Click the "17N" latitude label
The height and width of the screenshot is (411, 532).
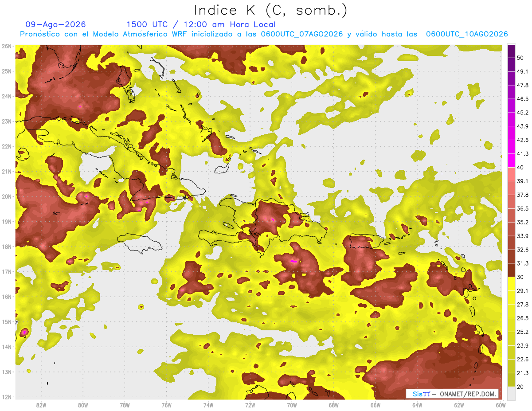pos(7,271)
